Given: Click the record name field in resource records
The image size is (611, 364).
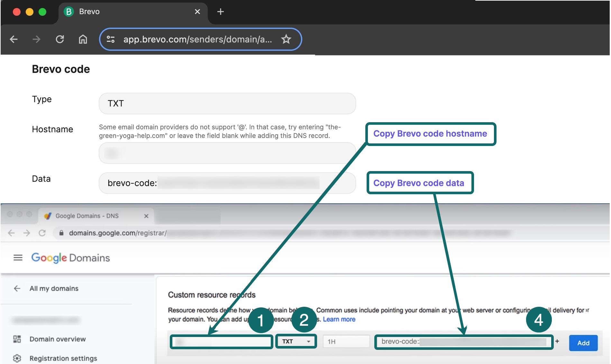Looking at the screenshot, I should 222,341.
